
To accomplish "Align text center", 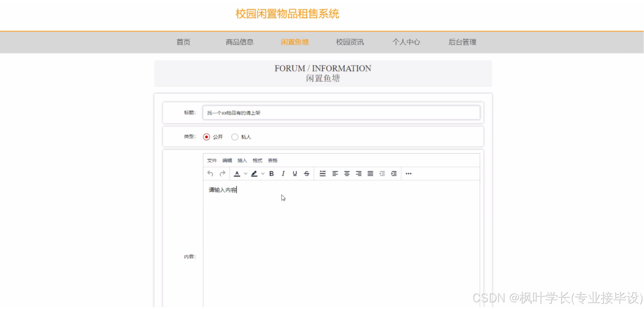I will 347,173.
